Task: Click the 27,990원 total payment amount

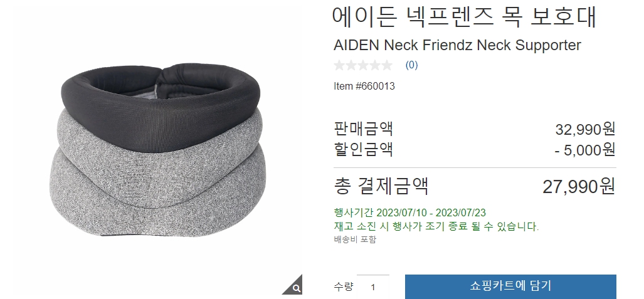Action: (579, 186)
